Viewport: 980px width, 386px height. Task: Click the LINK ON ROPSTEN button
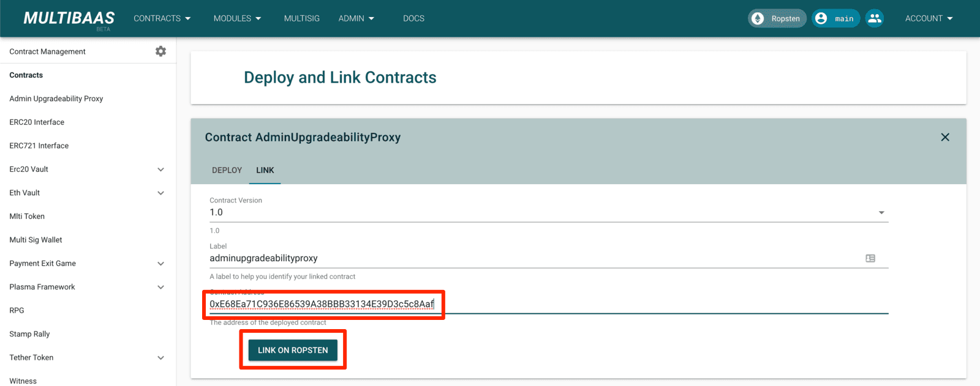tap(293, 350)
